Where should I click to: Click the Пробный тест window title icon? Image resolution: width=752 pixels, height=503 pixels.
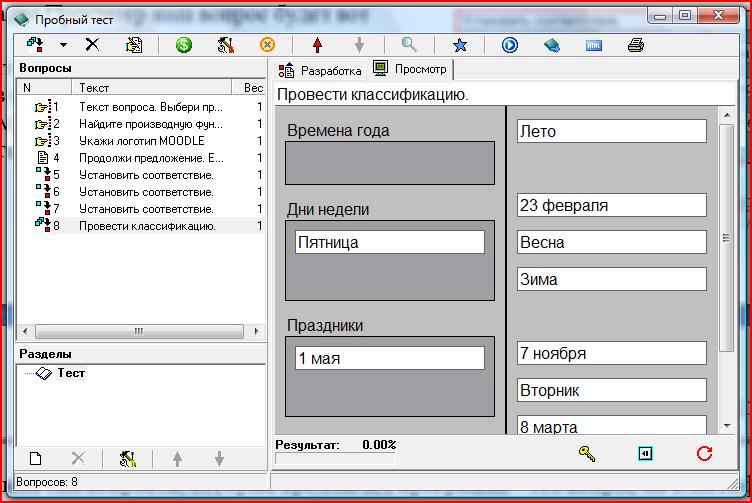tap(22, 20)
